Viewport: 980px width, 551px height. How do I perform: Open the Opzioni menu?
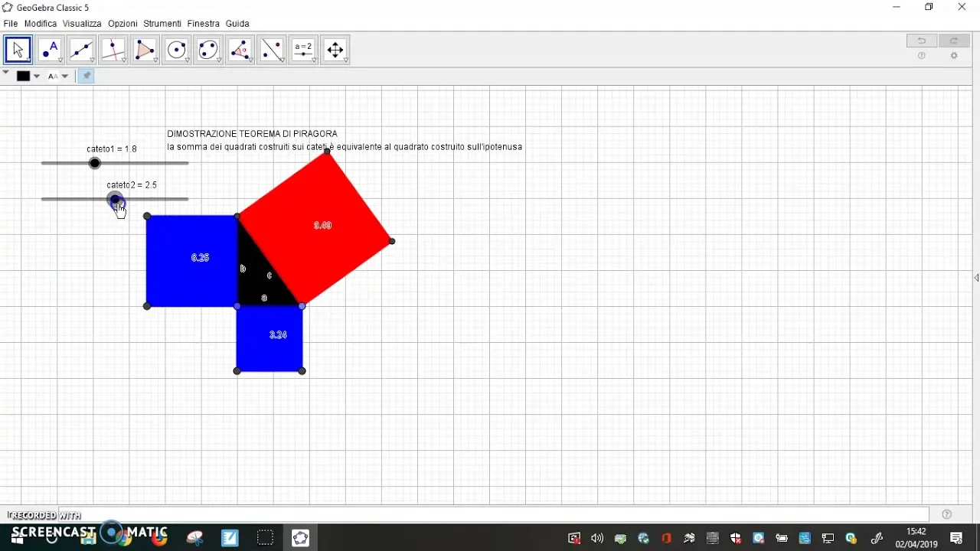(122, 24)
